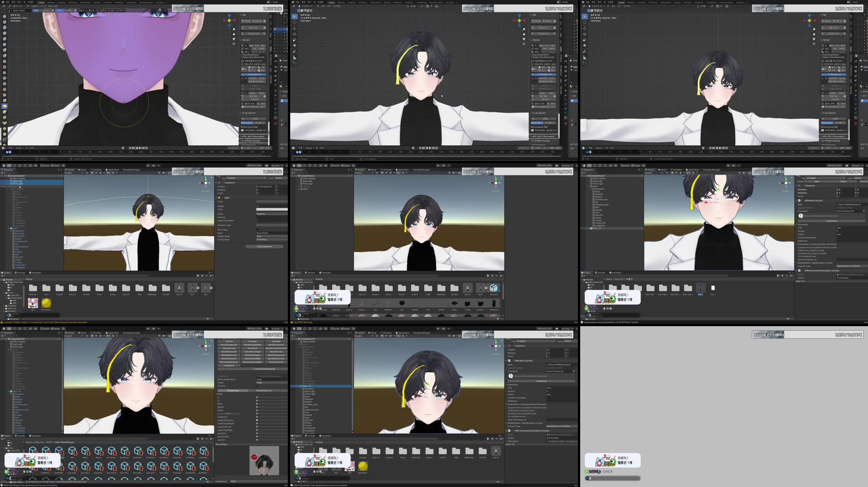Click the Select Box tool in the top-right Blender window
Image resolution: width=868 pixels, height=487 pixels.
(x=585, y=16)
